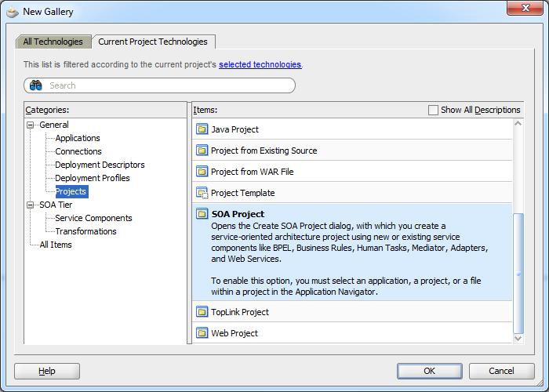
Task: Click the items list scroll down arrow
Action: [518, 338]
